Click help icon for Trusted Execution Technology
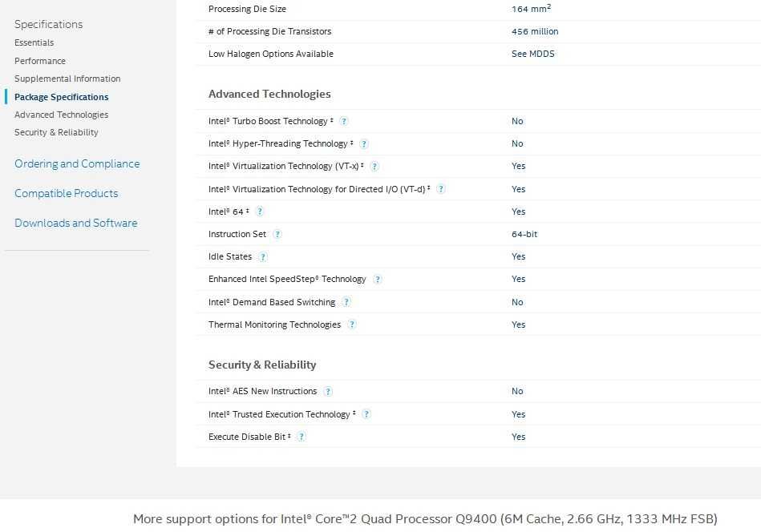 pos(366,414)
